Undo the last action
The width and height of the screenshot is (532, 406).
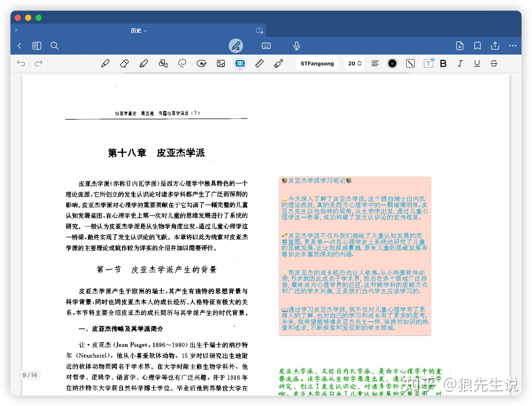[21, 63]
